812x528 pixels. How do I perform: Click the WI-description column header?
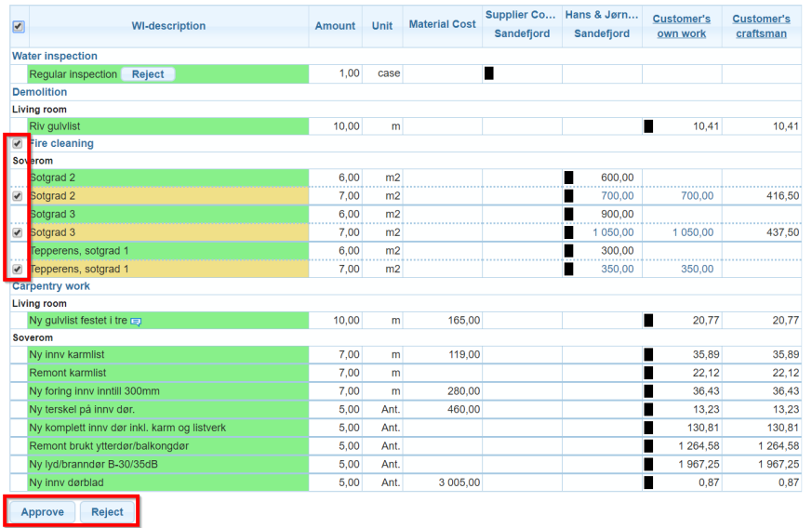point(168,26)
